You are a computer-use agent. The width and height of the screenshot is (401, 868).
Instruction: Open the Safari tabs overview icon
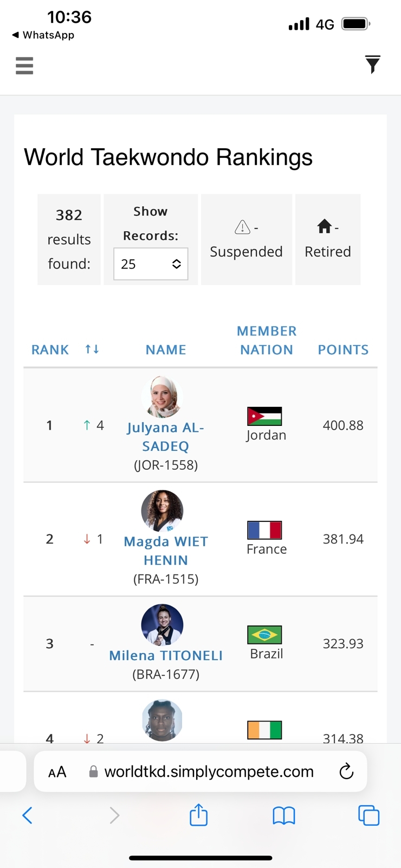coord(368,815)
